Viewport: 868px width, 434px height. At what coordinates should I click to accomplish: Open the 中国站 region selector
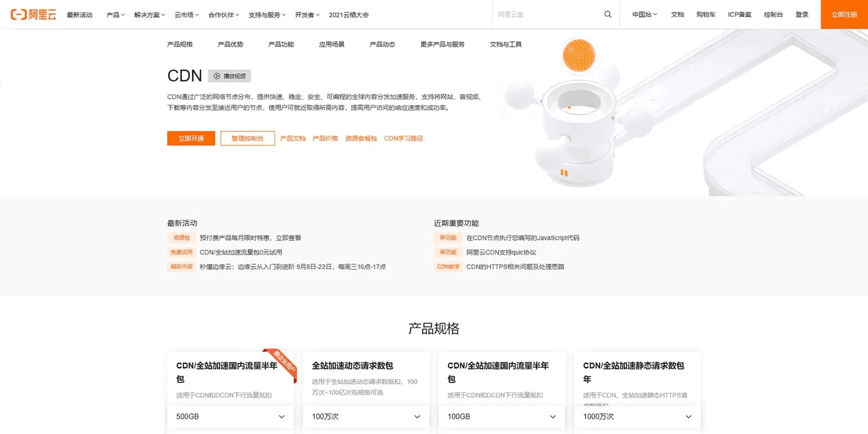coord(644,15)
